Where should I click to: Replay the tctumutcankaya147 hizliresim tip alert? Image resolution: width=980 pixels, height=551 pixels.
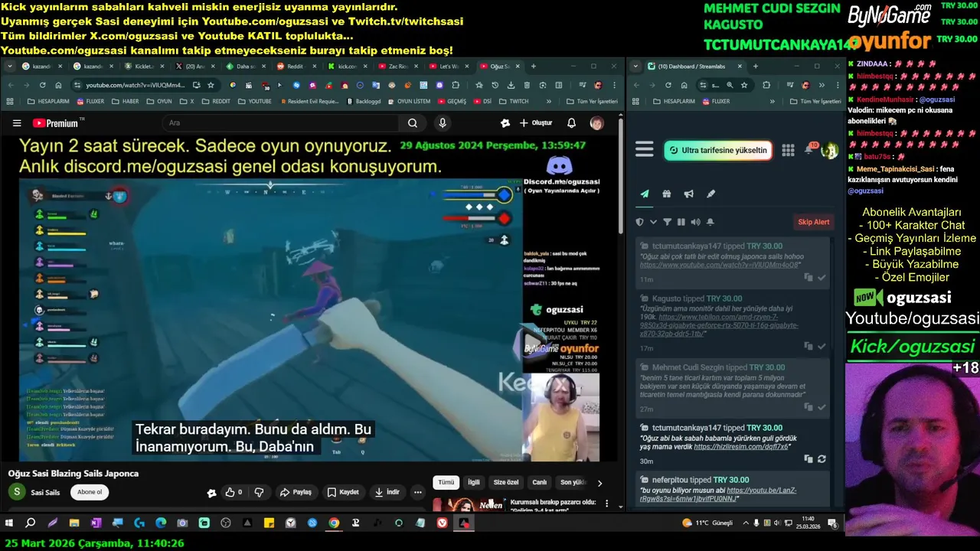pyautogui.click(x=822, y=459)
